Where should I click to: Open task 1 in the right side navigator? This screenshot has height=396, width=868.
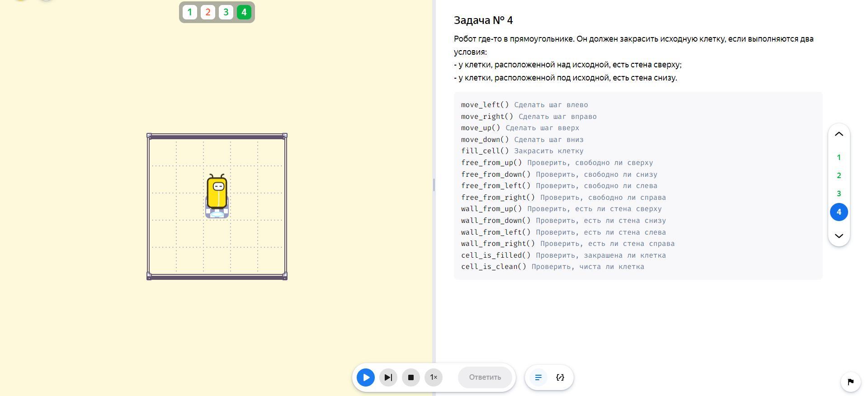coord(839,158)
